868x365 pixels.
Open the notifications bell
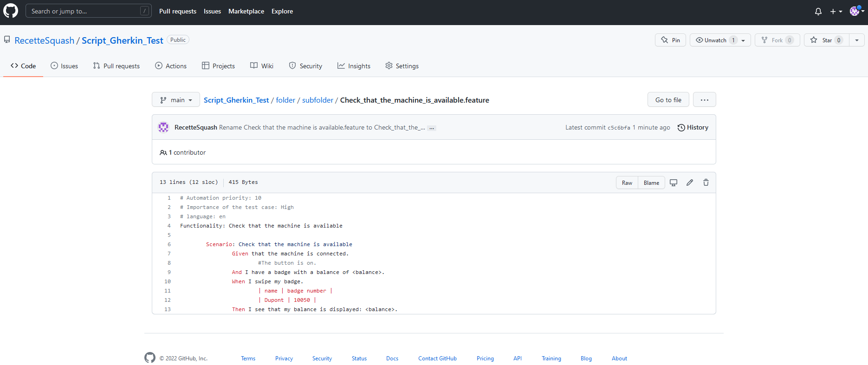(x=818, y=12)
